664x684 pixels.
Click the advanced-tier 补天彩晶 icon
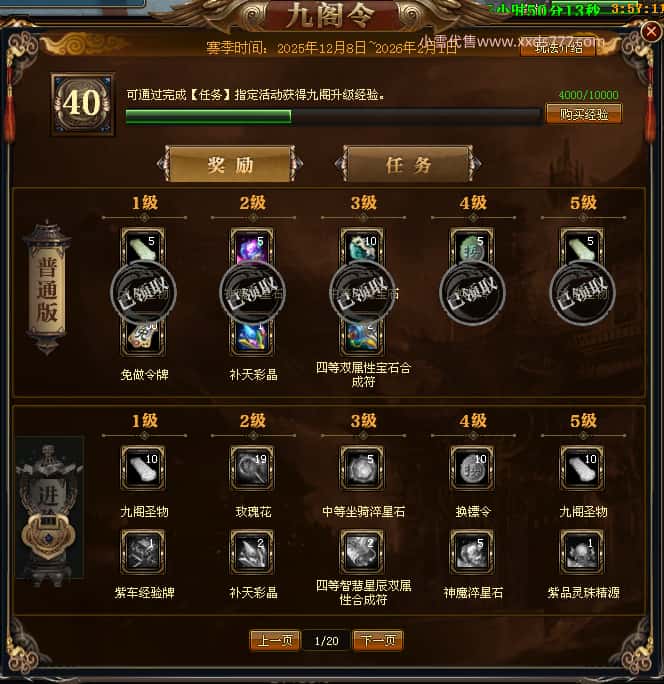(253, 552)
